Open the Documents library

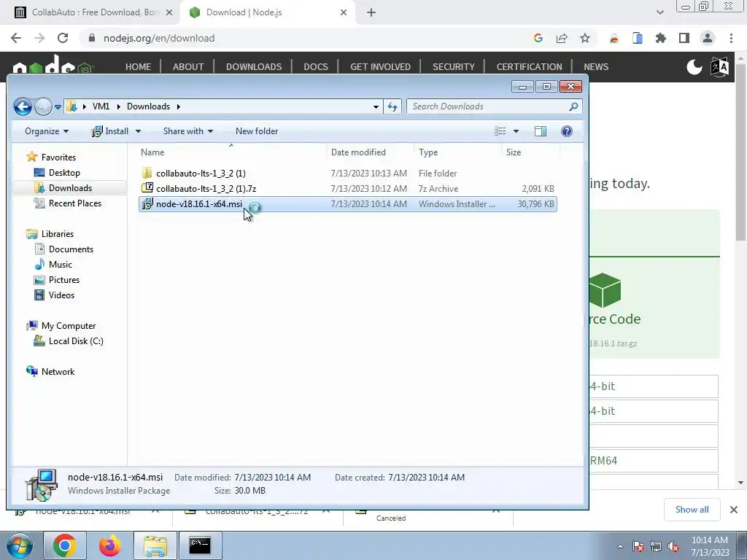pos(71,249)
